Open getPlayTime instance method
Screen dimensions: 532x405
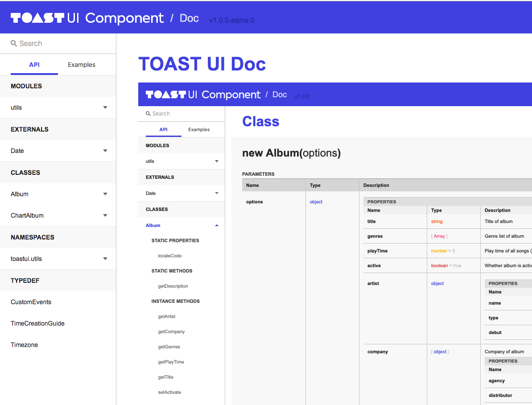point(171,362)
